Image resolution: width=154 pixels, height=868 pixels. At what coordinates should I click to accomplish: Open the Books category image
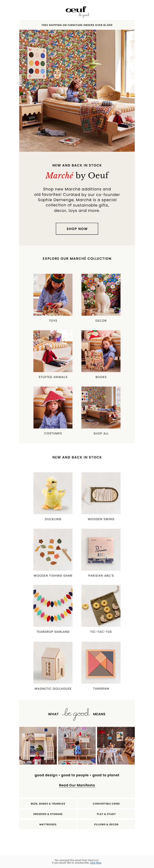tap(101, 351)
